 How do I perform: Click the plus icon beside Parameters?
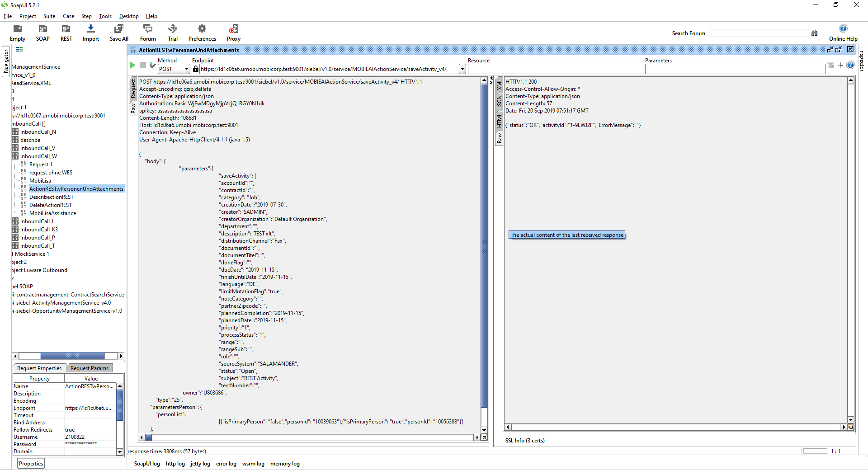[x=840, y=65]
